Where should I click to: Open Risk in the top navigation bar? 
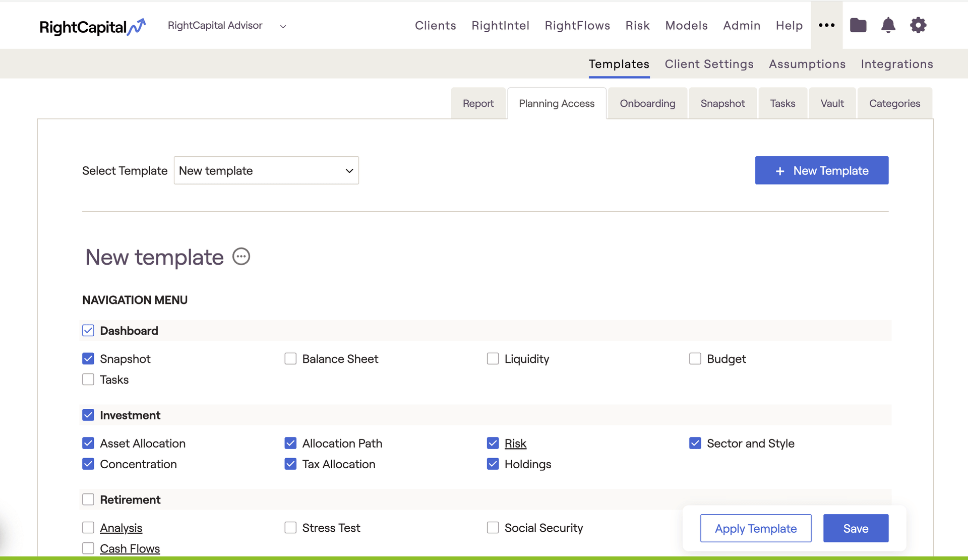(x=637, y=25)
